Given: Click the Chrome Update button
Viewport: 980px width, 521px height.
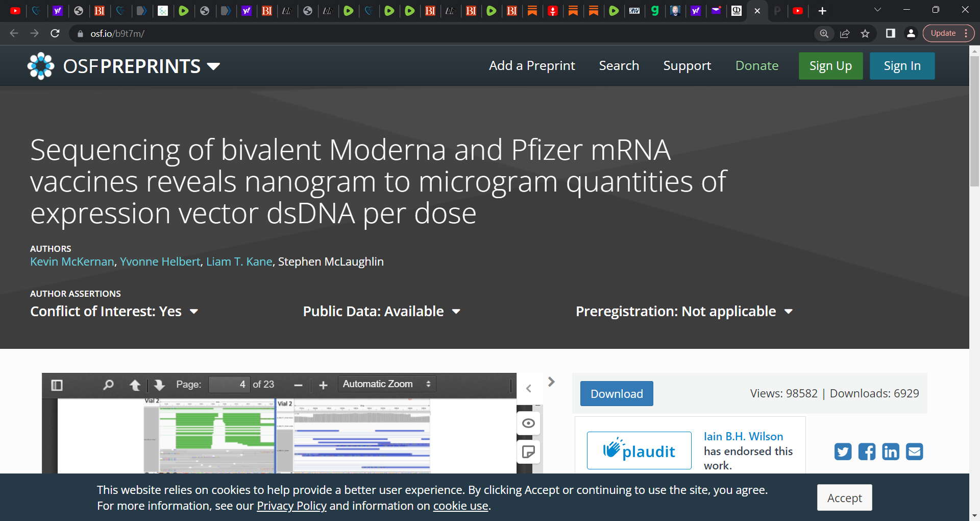Looking at the screenshot, I should pos(948,33).
